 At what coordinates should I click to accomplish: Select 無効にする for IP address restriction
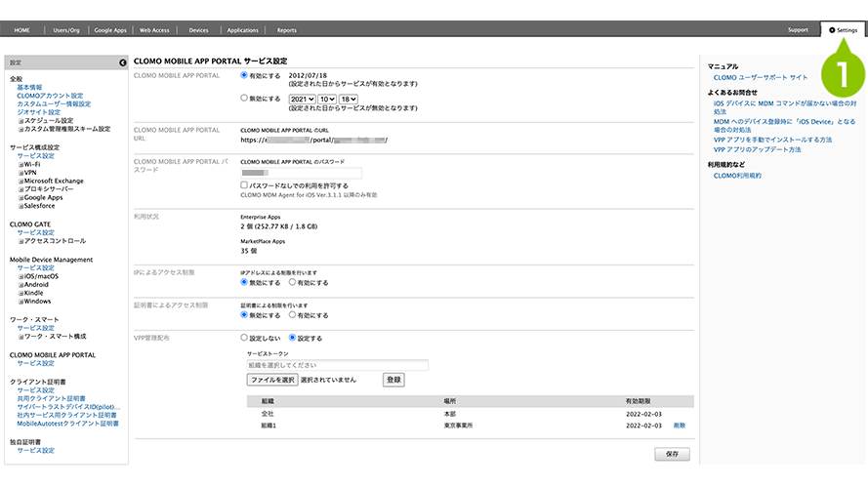(x=243, y=282)
